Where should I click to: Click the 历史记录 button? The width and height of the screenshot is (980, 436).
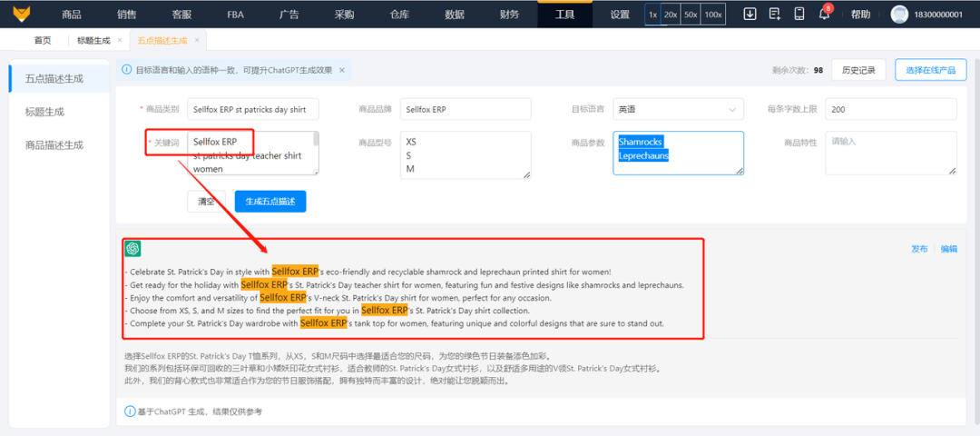coord(858,70)
